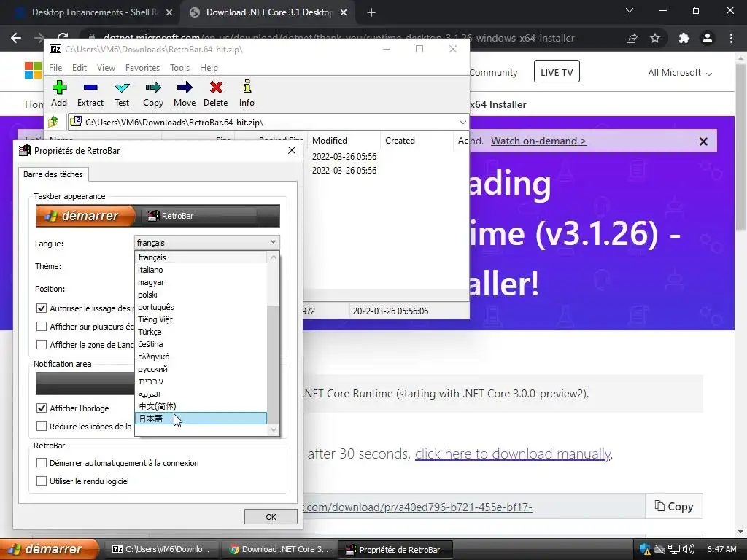The height and width of the screenshot is (560, 747).
Task: Click the security shield tray icon
Action: pos(645,549)
